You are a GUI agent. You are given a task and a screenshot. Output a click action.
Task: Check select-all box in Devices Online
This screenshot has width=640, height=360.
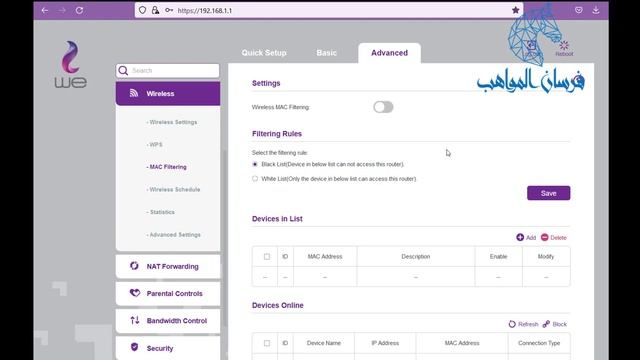tap(267, 343)
